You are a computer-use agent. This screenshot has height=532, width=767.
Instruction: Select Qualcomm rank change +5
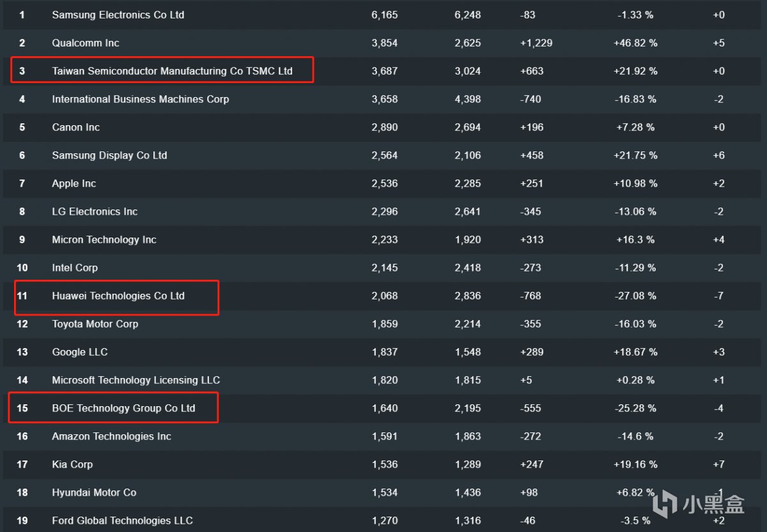[719, 43]
